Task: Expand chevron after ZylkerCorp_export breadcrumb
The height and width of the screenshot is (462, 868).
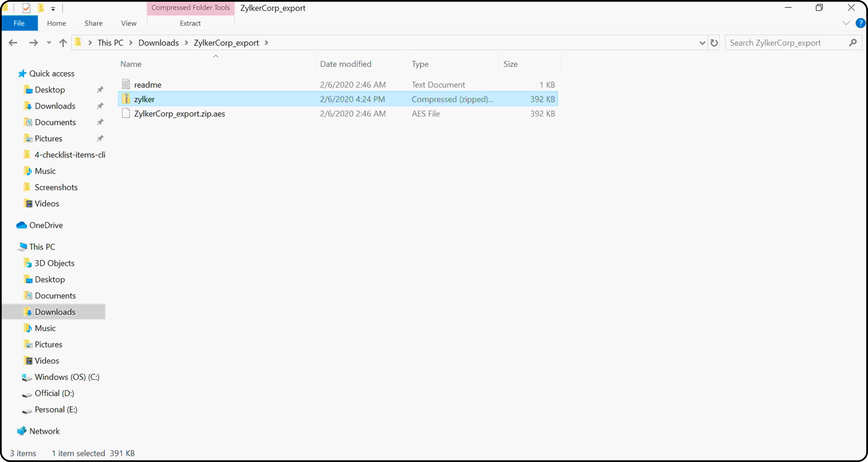Action: (x=267, y=43)
